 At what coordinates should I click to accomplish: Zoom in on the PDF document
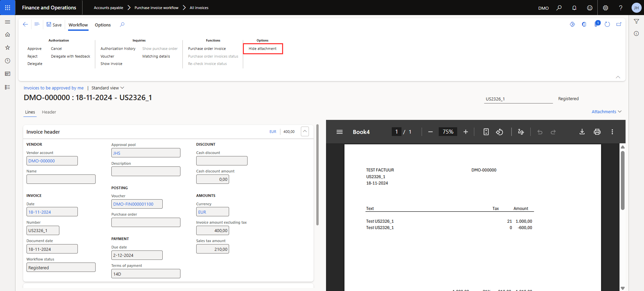click(466, 132)
